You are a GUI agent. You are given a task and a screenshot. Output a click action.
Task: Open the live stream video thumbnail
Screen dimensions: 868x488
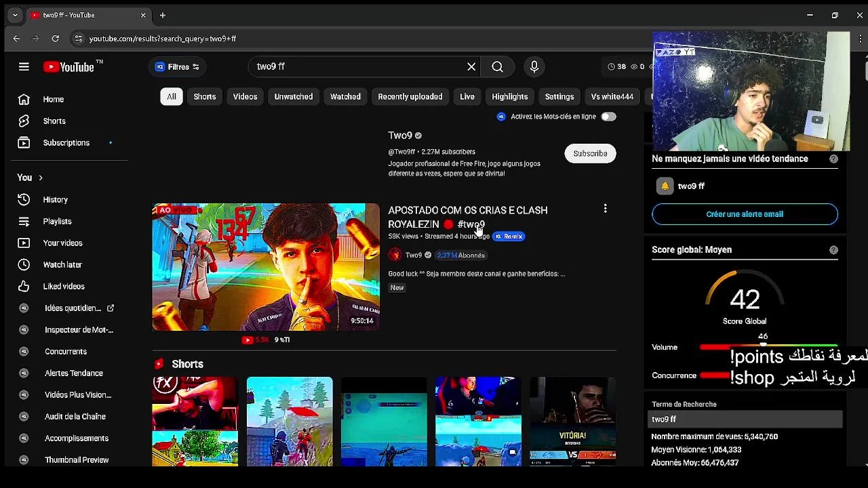point(266,267)
